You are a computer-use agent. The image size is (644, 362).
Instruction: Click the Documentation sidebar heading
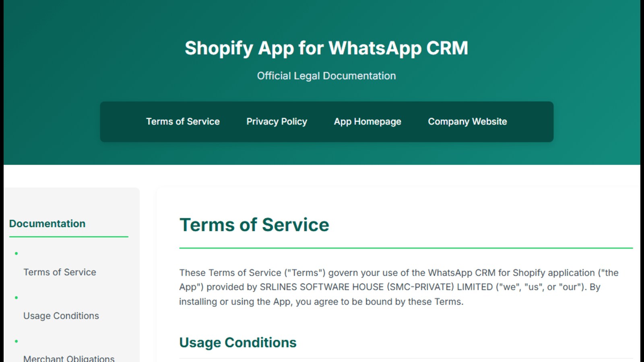[x=47, y=224]
